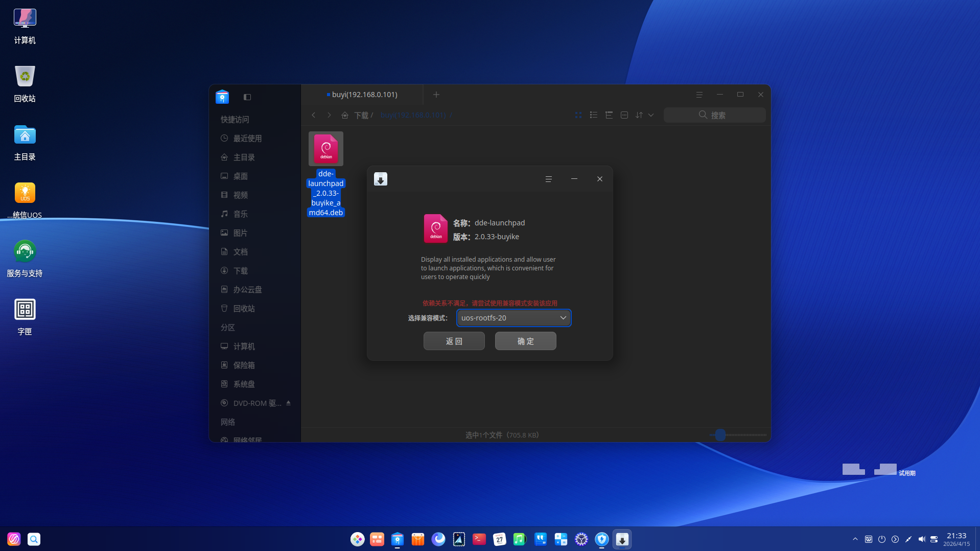
Task: Click the 确定 confirm button
Action: click(x=525, y=341)
